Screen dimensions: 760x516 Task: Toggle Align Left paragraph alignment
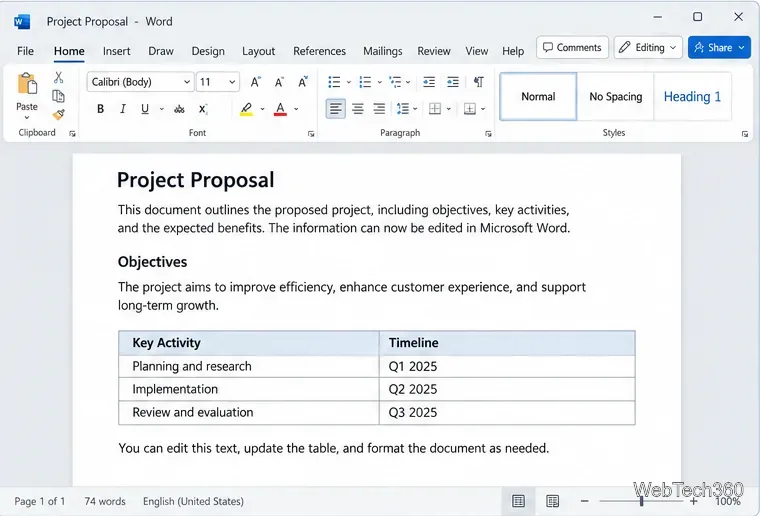335,109
